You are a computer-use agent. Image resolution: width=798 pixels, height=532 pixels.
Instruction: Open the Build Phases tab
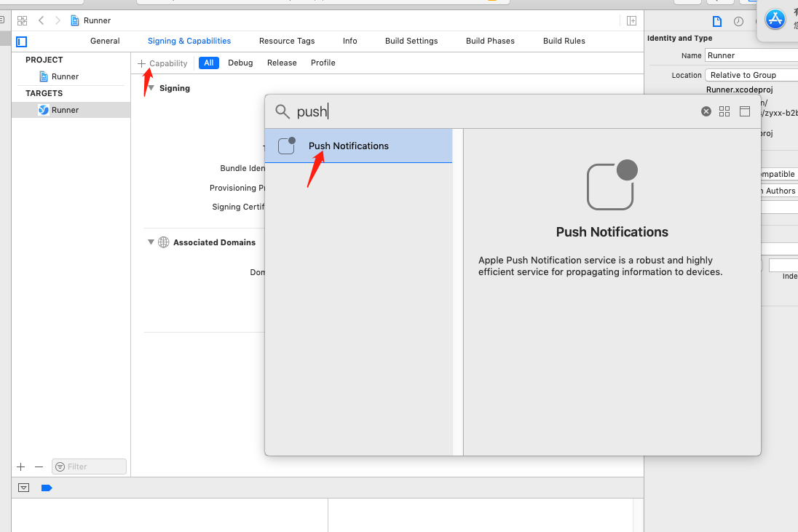[490, 41]
